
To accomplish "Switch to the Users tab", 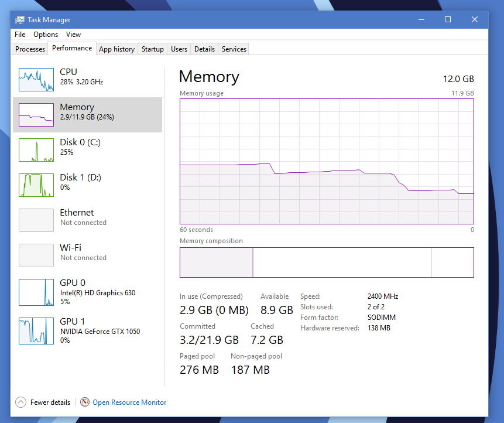I will pyautogui.click(x=179, y=49).
